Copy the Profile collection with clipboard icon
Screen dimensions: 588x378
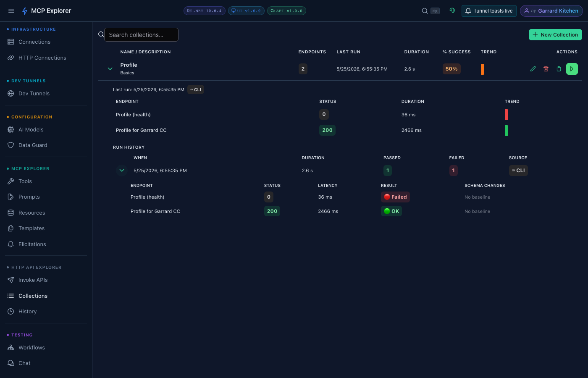point(559,69)
